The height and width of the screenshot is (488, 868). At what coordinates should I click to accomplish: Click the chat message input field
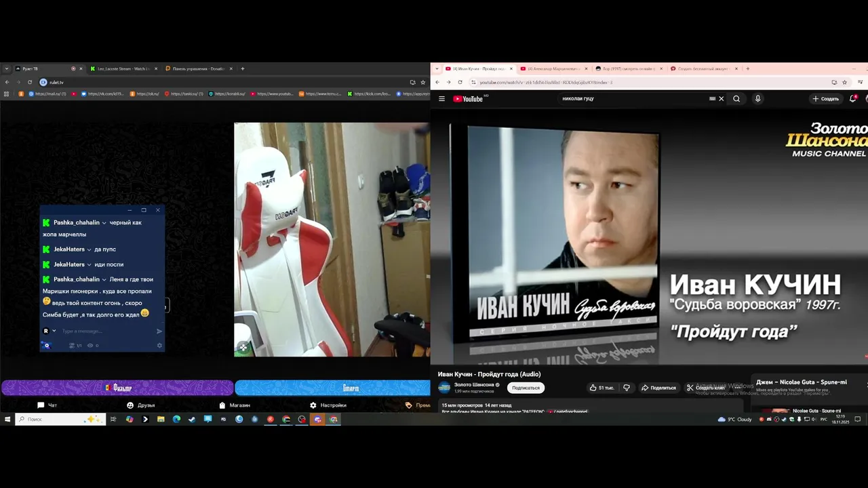[x=106, y=331]
